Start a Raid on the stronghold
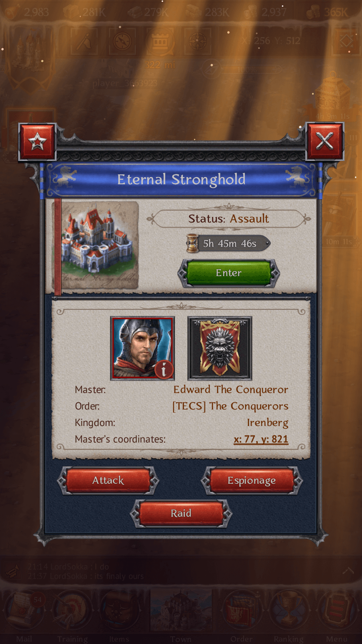 pos(181,513)
